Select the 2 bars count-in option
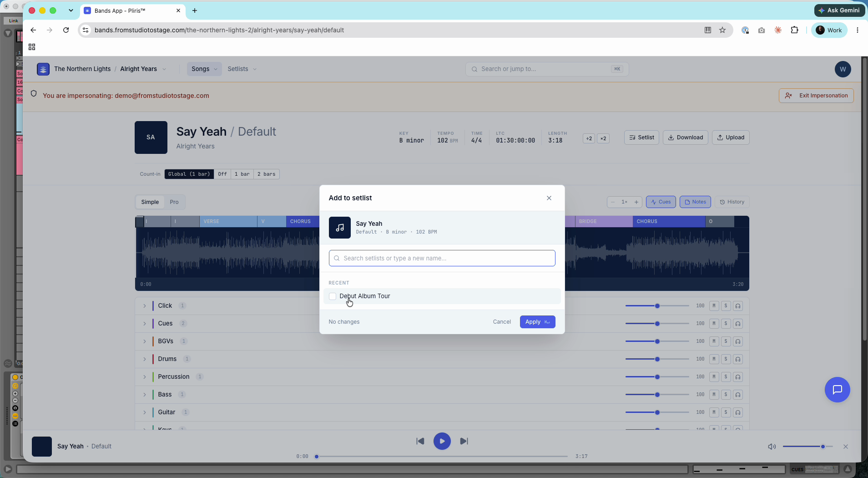Image resolution: width=868 pixels, height=478 pixels. click(267, 174)
